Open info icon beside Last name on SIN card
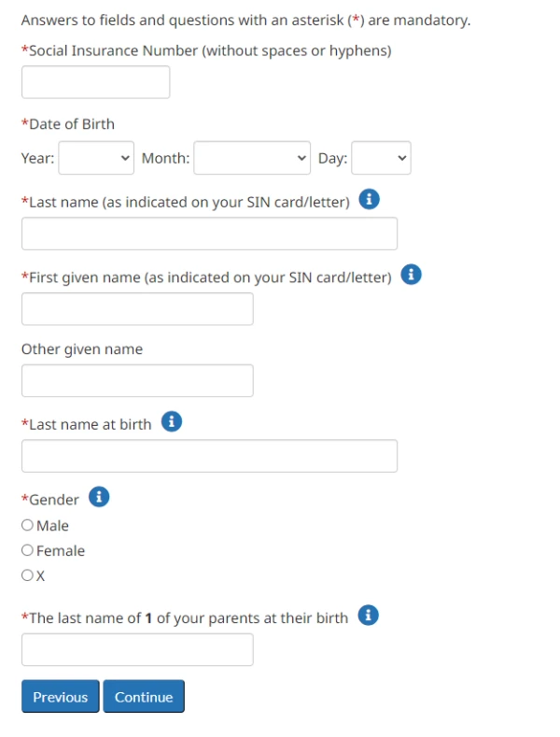 click(x=370, y=199)
